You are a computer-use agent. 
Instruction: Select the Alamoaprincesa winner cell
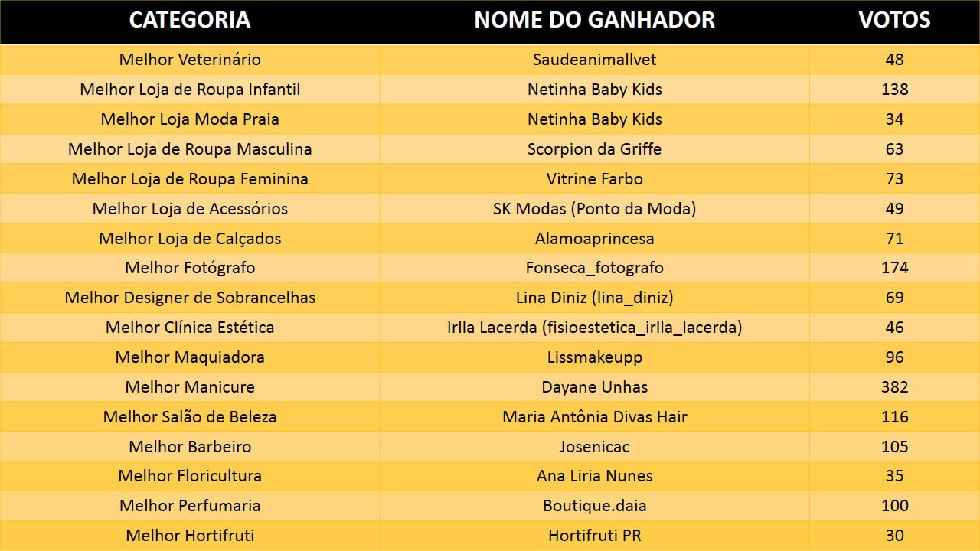click(594, 239)
